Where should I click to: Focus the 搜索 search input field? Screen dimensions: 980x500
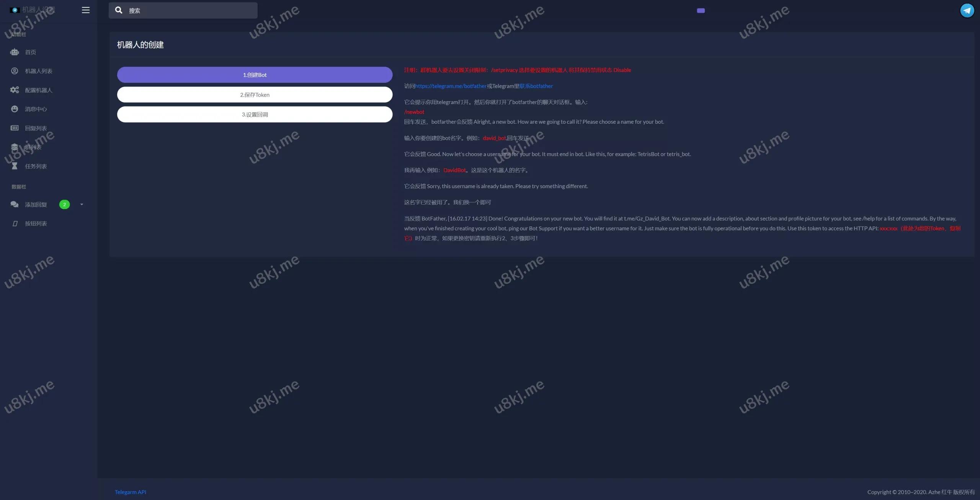pyautogui.click(x=191, y=11)
